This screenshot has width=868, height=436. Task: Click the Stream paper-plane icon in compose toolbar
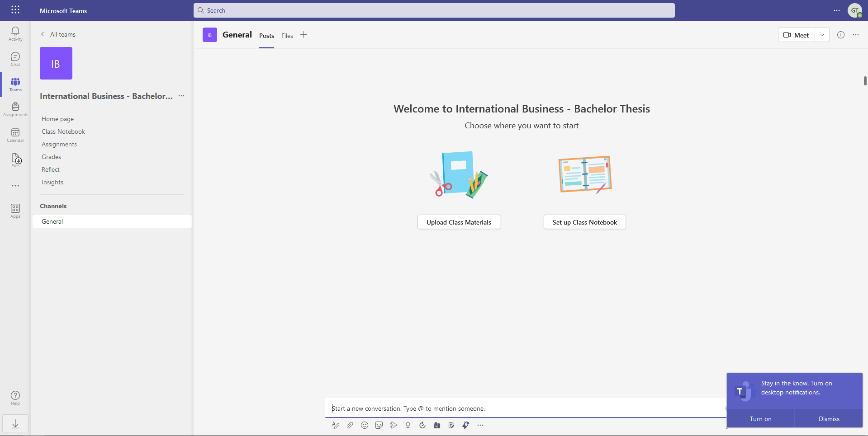394,425
